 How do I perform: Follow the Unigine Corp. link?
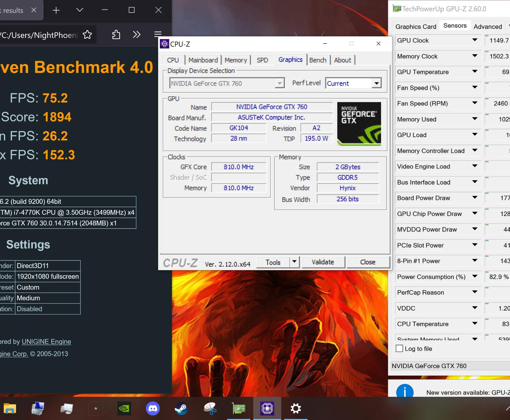[x=14, y=354]
